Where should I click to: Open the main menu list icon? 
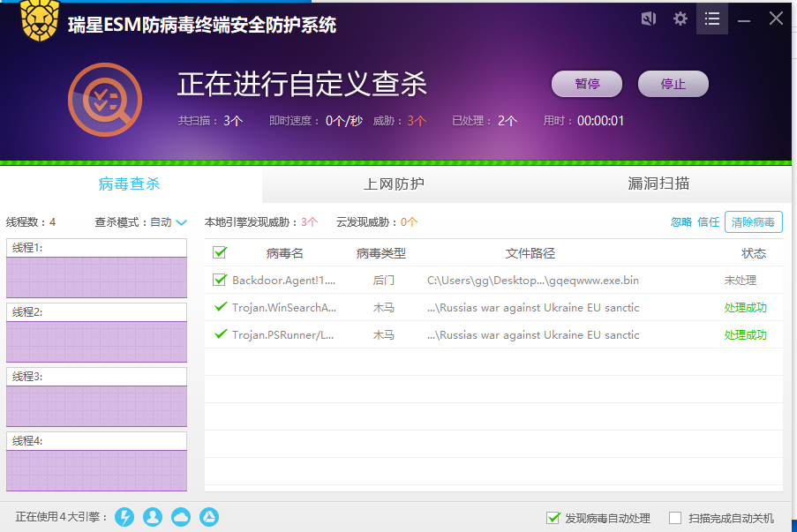711,19
